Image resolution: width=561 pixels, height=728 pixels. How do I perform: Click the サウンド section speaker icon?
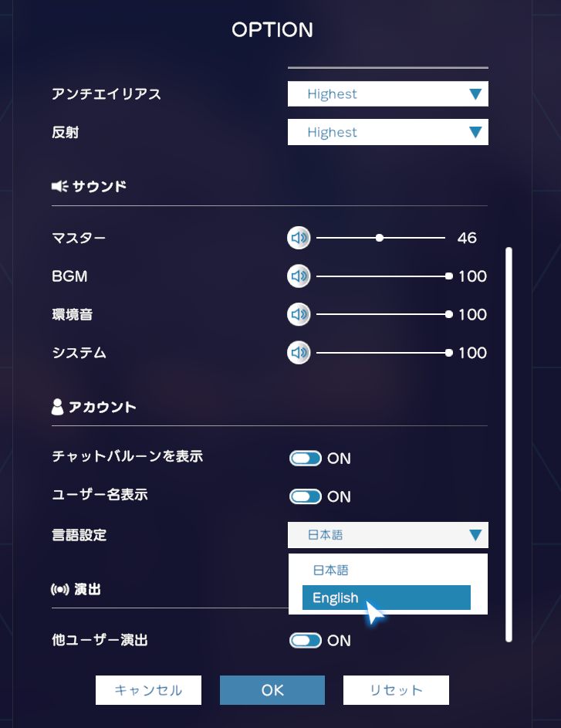(60, 186)
